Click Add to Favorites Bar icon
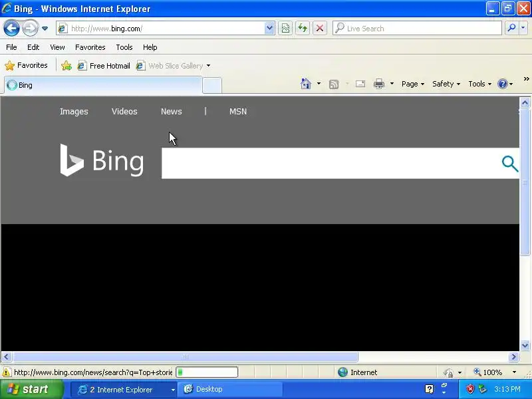This screenshot has width=532, height=399. (x=66, y=65)
